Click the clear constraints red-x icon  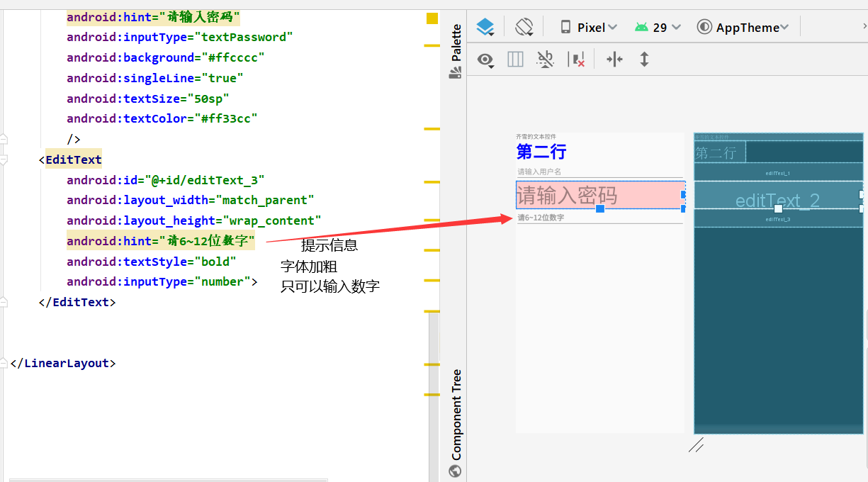pos(577,60)
